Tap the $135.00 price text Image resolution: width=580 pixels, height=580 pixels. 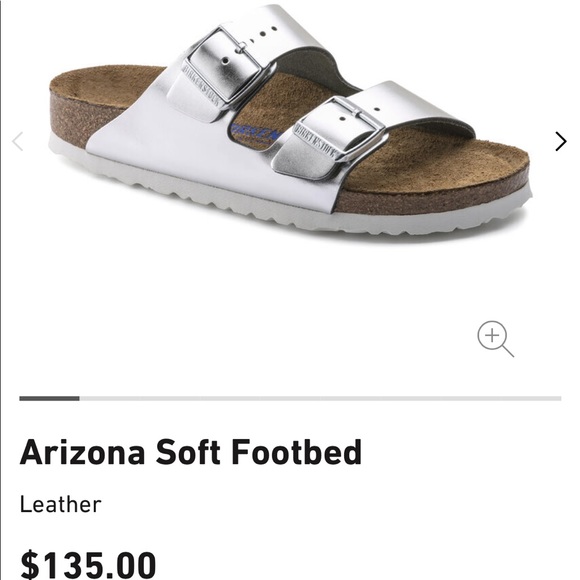pyautogui.click(x=88, y=565)
